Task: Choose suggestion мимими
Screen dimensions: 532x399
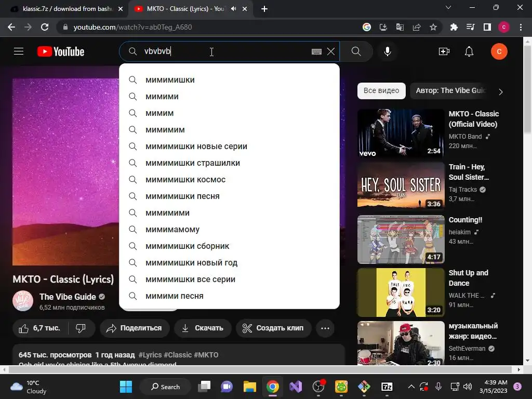Action: click(229, 97)
